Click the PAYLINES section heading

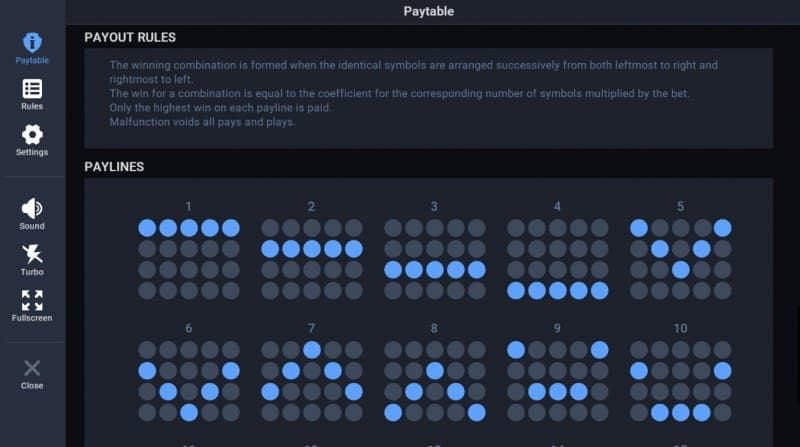[114, 167]
